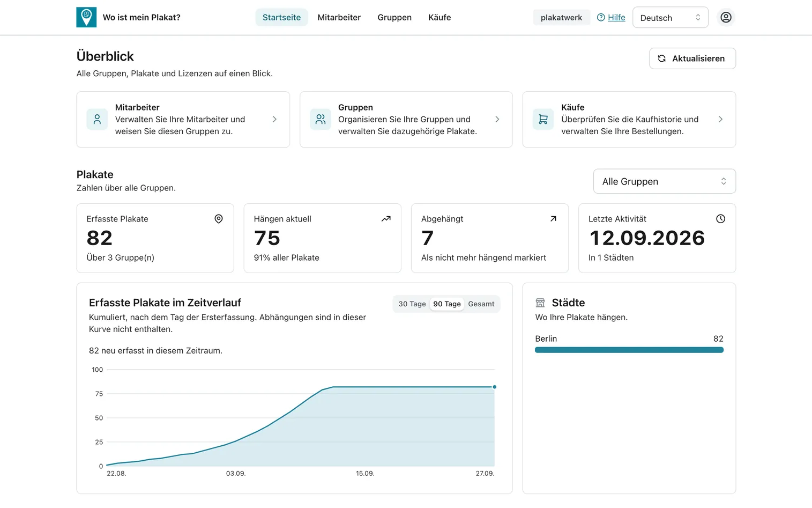Click the person icon in Mitarbeiter card
The width and height of the screenshot is (812, 508).
point(97,119)
